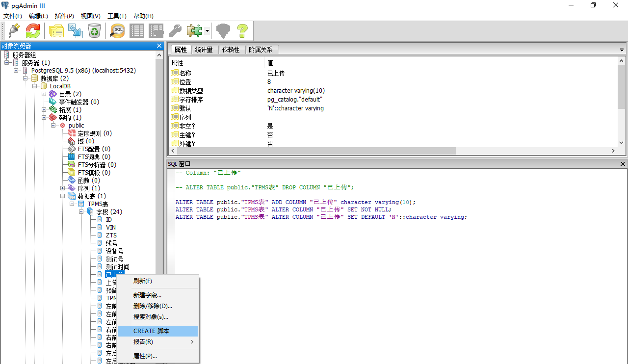
Task: Select the 数据库 (2) node
Action: [x=54, y=78]
